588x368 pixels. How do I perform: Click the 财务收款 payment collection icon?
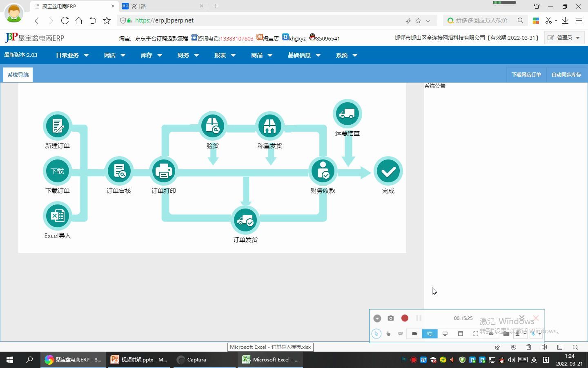[x=323, y=171]
